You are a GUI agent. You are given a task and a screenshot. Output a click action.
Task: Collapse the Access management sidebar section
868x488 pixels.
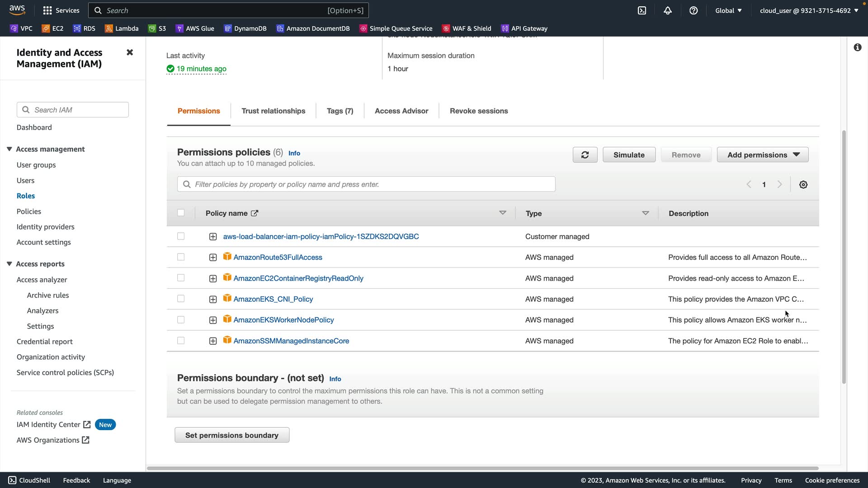9,149
